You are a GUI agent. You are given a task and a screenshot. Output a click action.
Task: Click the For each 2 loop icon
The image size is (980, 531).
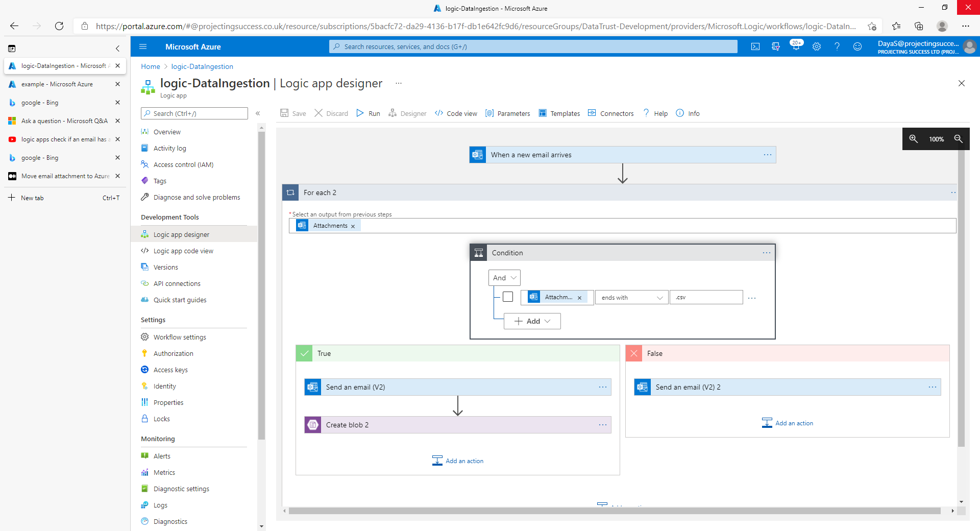coord(290,192)
